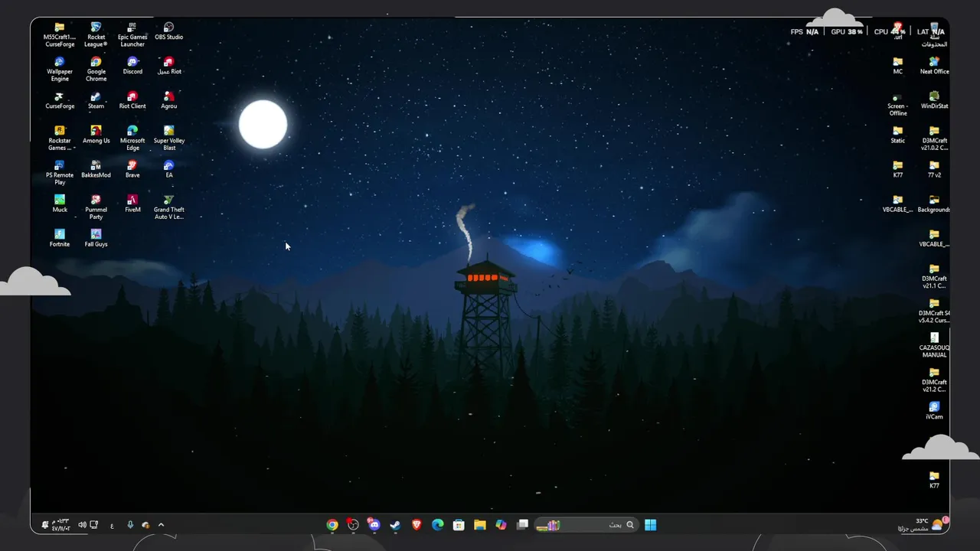Click the taskbar search box
This screenshot has height=551, width=980.
point(585,525)
